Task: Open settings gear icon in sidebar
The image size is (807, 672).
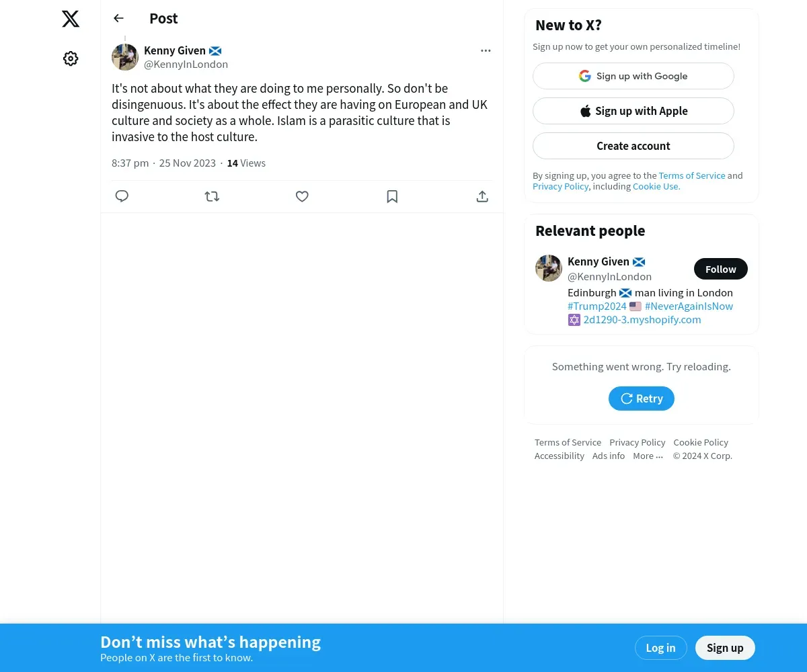Action: pos(71,58)
